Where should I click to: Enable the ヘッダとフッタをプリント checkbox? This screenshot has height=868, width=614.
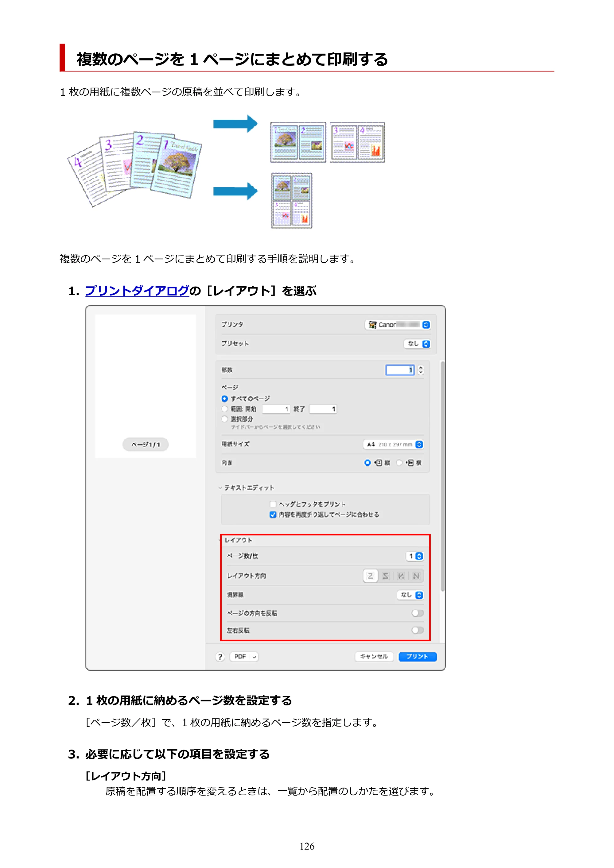point(273,504)
